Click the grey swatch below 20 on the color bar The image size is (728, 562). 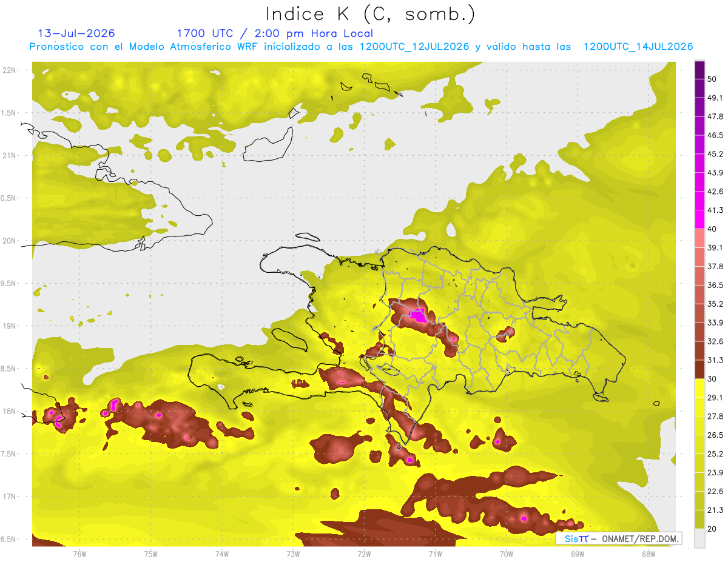(699, 538)
